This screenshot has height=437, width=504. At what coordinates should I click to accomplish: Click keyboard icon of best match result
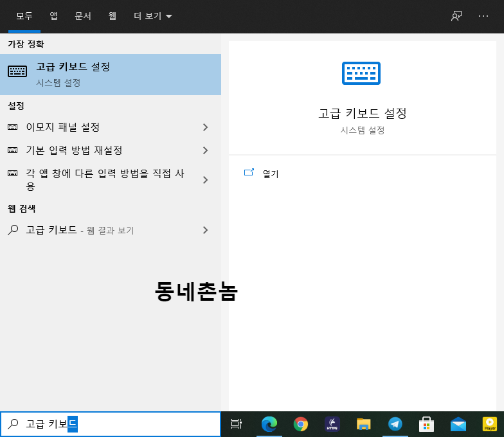coord(17,71)
